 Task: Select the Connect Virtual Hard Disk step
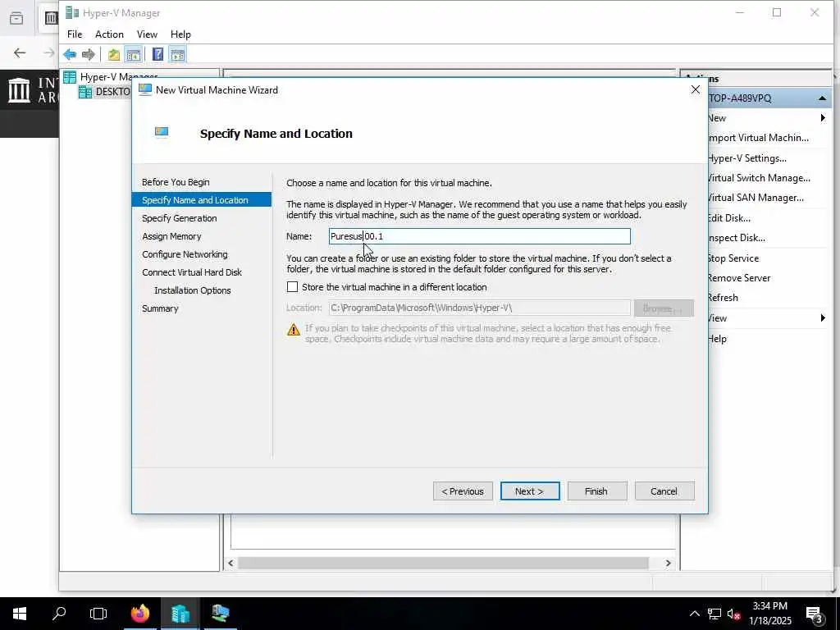click(x=192, y=272)
